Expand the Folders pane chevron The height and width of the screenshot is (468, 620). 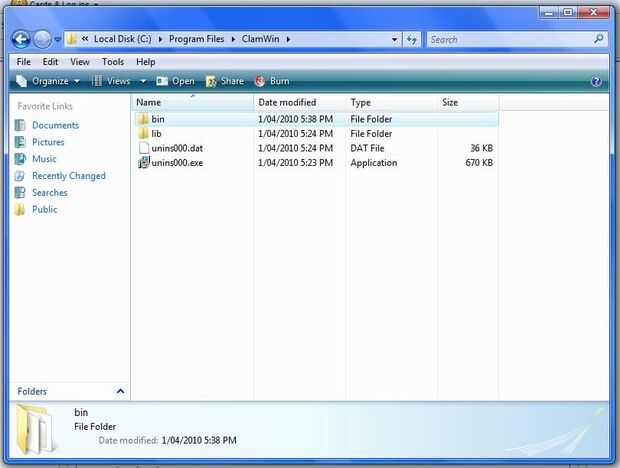[120, 391]
